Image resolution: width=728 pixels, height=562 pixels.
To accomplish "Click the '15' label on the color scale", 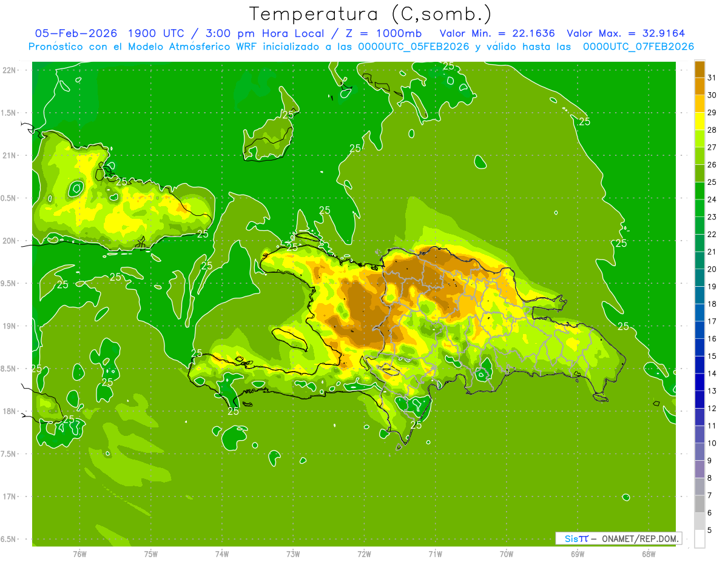I will point(712,356).
